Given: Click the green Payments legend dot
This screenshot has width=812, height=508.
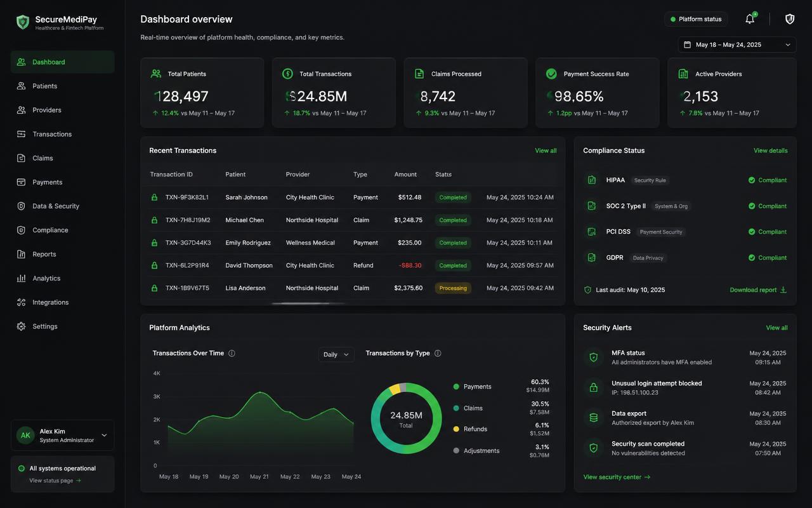Looking at the screenshot, I should pyautogui.click(x=456, y=387).
